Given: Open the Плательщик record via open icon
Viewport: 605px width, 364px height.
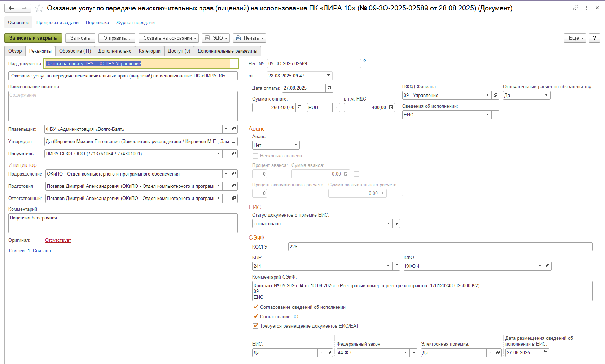Looking at the screenshot, I should [x=234, y=129].
